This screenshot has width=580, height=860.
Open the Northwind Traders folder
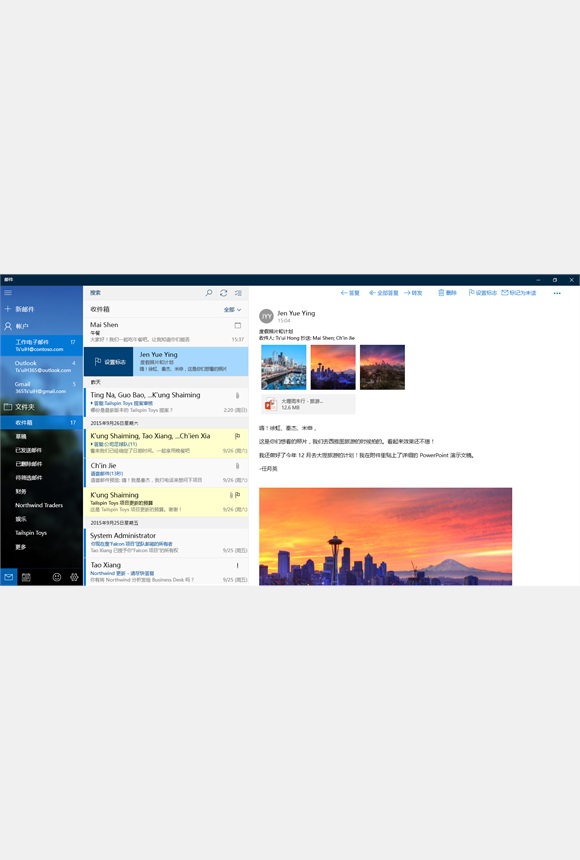coord(39,505)
